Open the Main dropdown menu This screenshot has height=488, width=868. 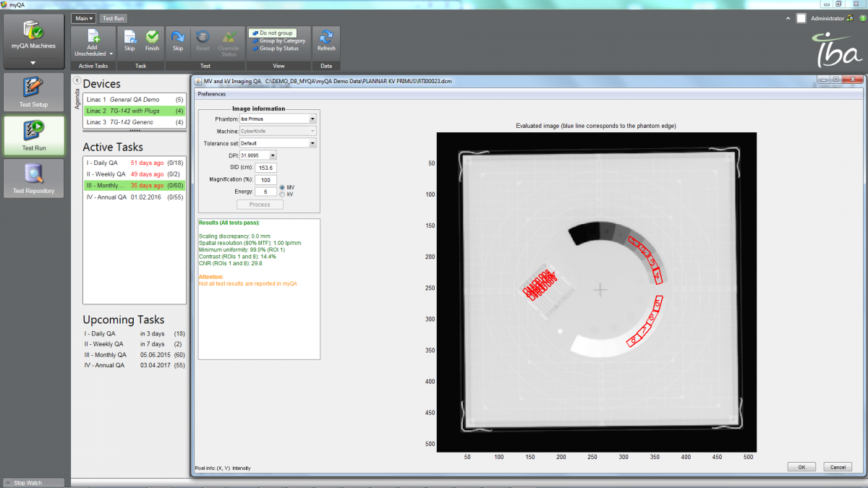(83, 18)
